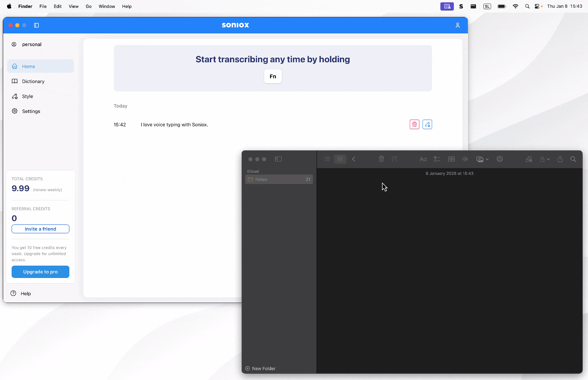Insert a checklist in the note

click(x=437, y=159)
